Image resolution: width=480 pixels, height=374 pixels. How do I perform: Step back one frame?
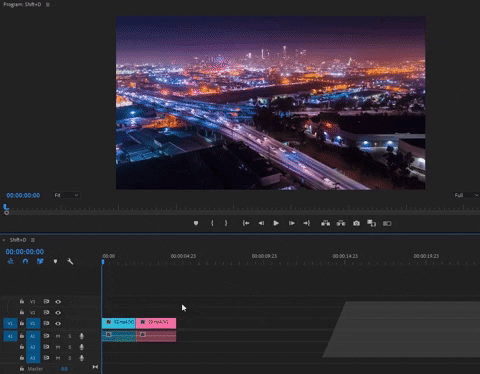(x=261, y=223)
